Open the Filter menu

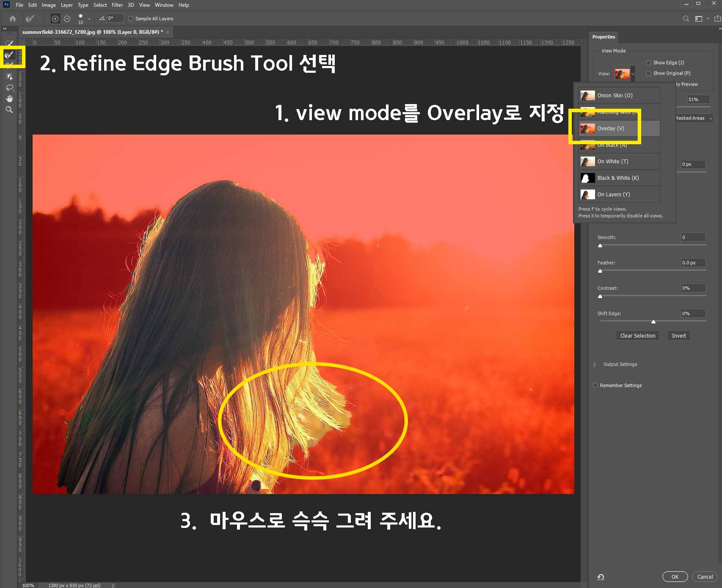117,5
